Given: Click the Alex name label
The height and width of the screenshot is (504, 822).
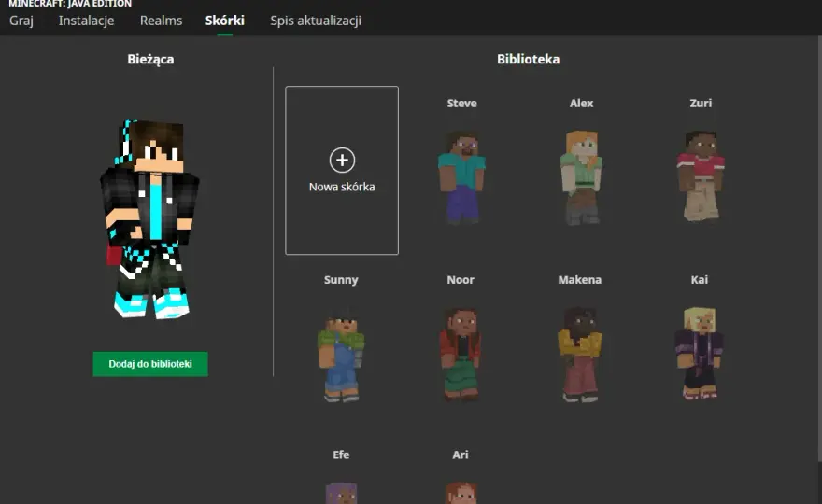Looking at the screenshot, I should 581,104.
